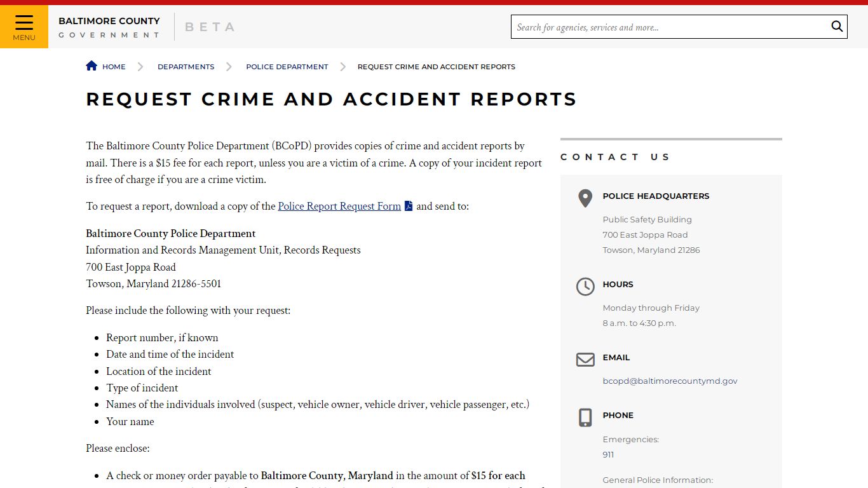The height and width of the screenshot is (488, 868).
Task: Click the chevron after Departments in breadcrumb
Action: tap(229, 67)
